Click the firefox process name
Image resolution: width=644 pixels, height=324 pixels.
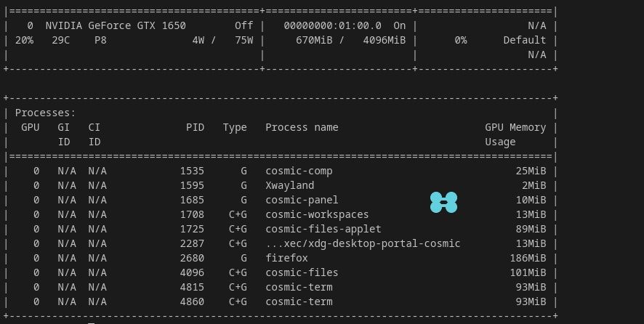[x=286, y=258]
